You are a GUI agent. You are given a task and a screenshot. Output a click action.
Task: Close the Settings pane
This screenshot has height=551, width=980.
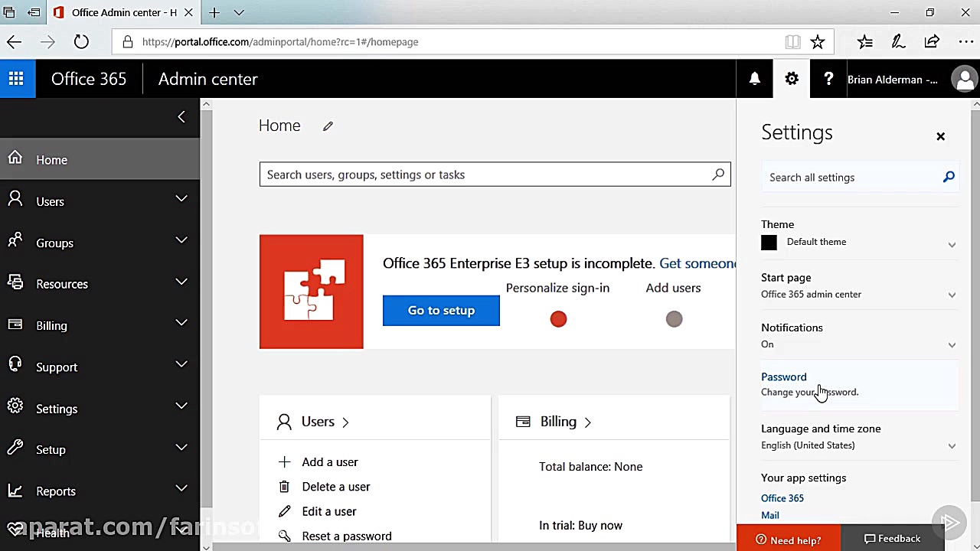[x=941, y=137]
